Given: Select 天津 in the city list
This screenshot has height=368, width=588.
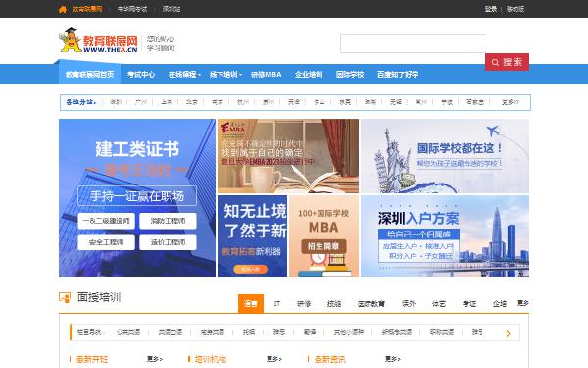Looking at the screenshot, I should pyautogui.click(x=294, y=102).
